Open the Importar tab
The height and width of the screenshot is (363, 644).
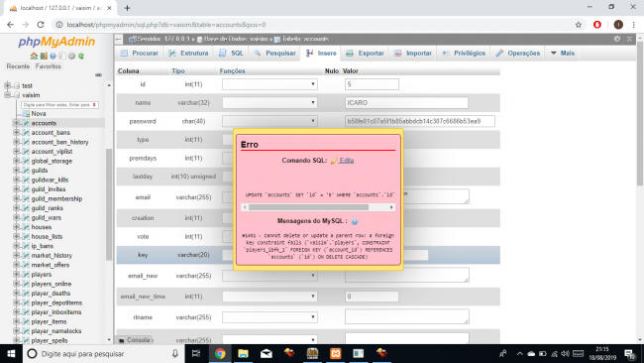(413, 53)
